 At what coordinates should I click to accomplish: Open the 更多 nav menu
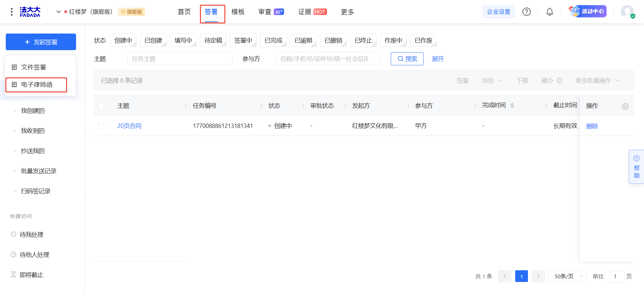pos(347,12)
